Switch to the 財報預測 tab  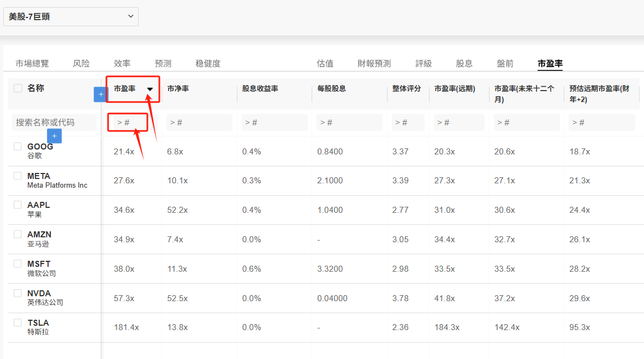coord(374,63)
